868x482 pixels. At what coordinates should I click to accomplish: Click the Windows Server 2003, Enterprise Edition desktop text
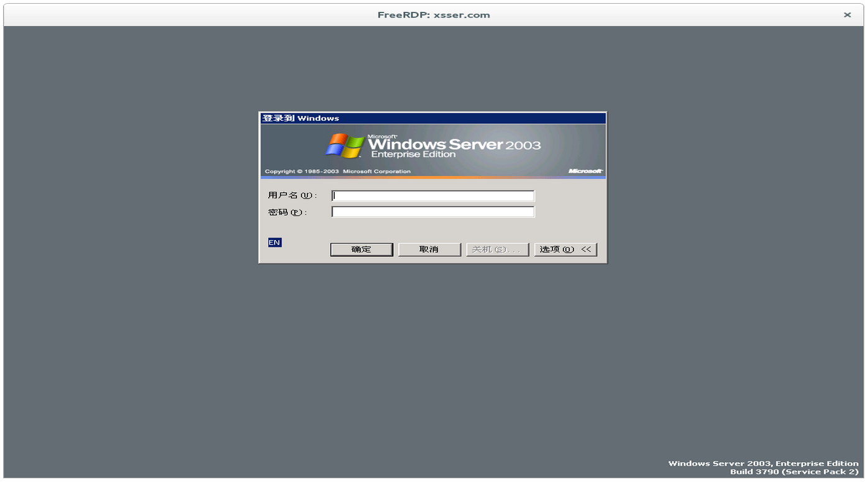(764, 463)
